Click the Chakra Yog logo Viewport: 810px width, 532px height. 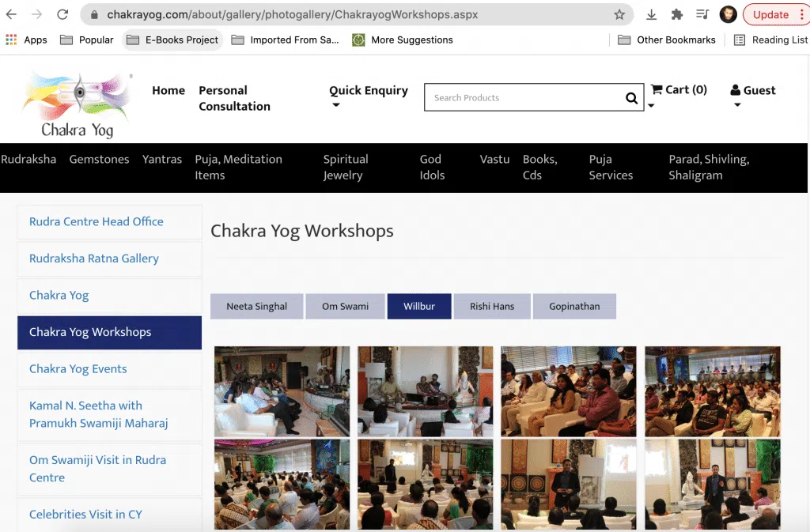(x=77, y=105)
